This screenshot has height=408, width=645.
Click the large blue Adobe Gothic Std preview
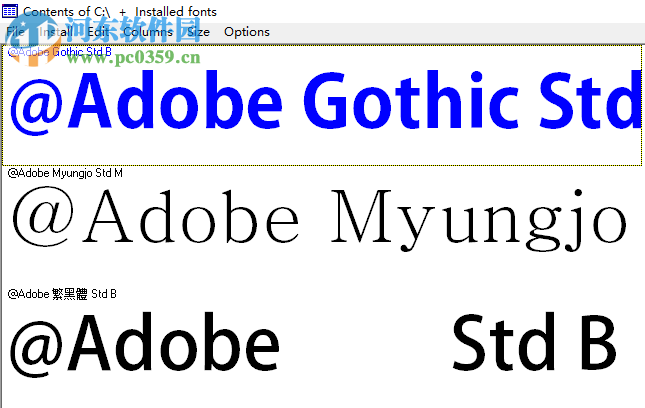[325, 102]
